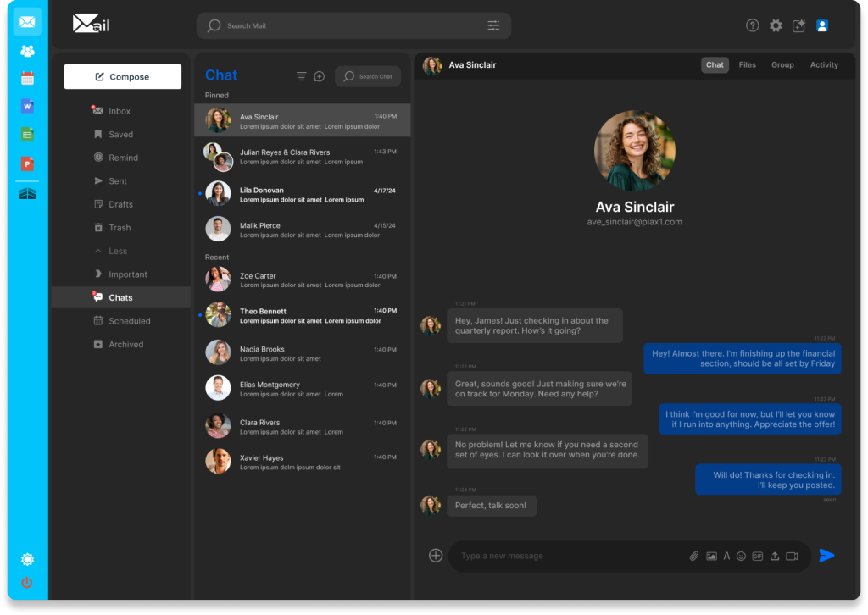Open search filter options in Search Mail
Viewport: 868px width, 615px height.
[493, 25]
